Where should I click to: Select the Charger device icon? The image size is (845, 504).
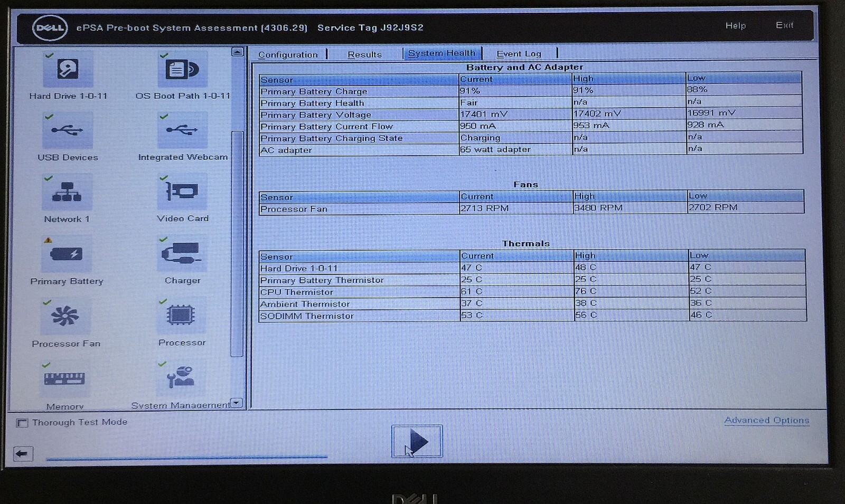pyautogui.click(x=182, y=253)
